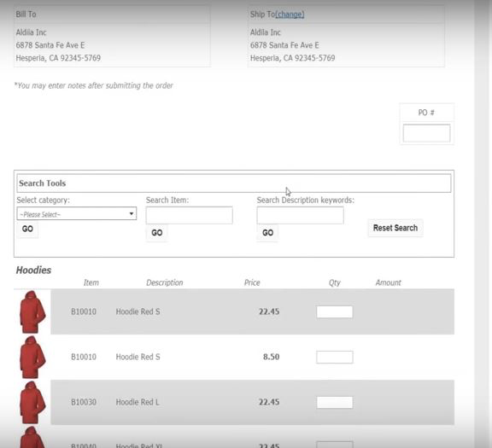Screen dimensions: 492x448
Task: Click the Reset Search button
Action: (395, 228)
